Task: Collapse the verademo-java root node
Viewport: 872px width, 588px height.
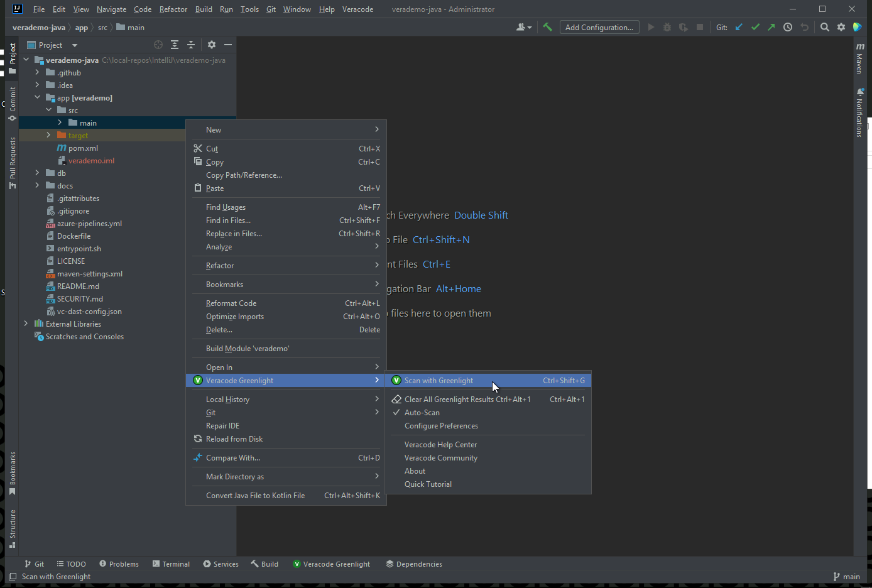Action: [x=26, y=60]
